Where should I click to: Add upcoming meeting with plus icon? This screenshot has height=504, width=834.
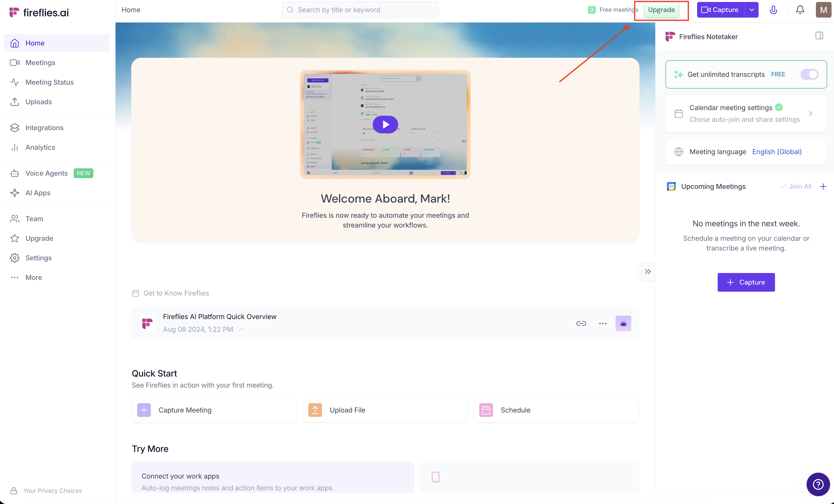[x=823, y=186]
